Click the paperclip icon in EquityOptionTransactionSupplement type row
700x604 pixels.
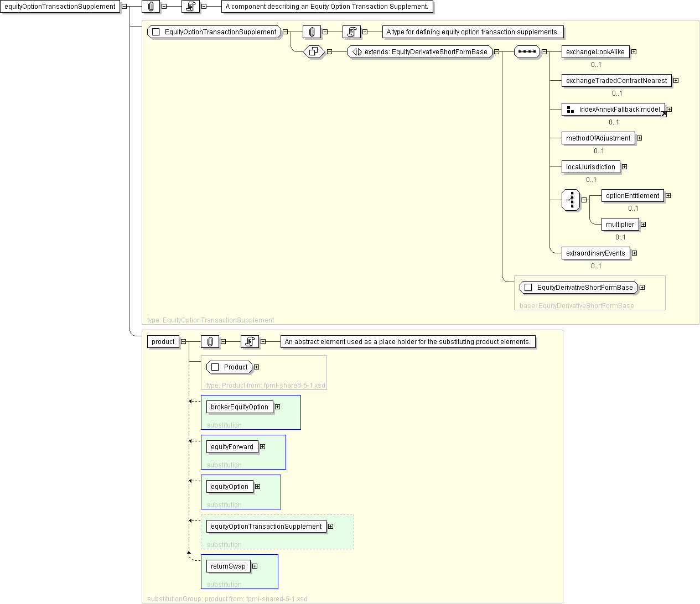312,32
